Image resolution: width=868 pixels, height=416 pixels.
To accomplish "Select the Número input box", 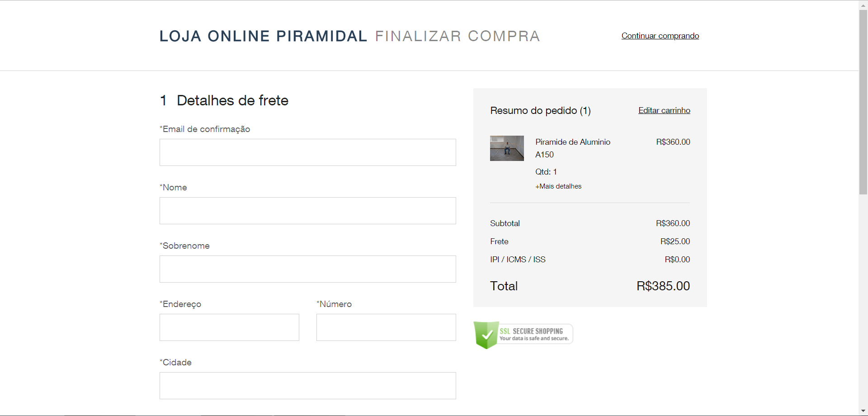I will (386, 327).
